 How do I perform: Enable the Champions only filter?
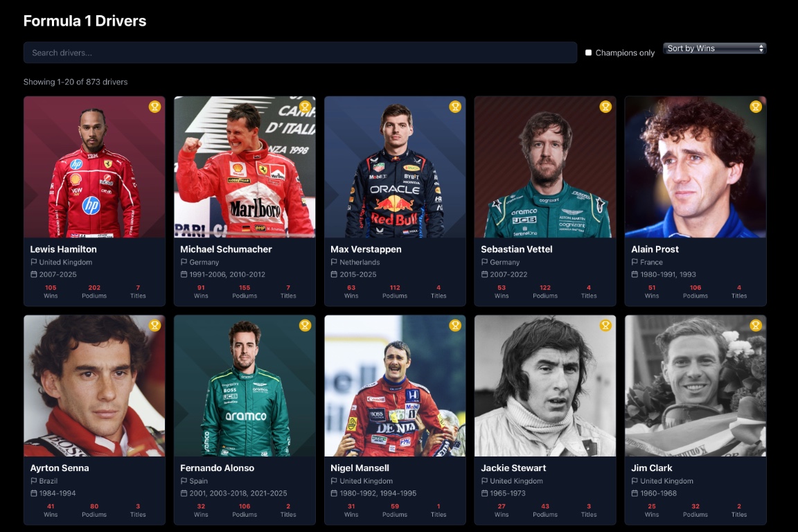tap(588, 52)
